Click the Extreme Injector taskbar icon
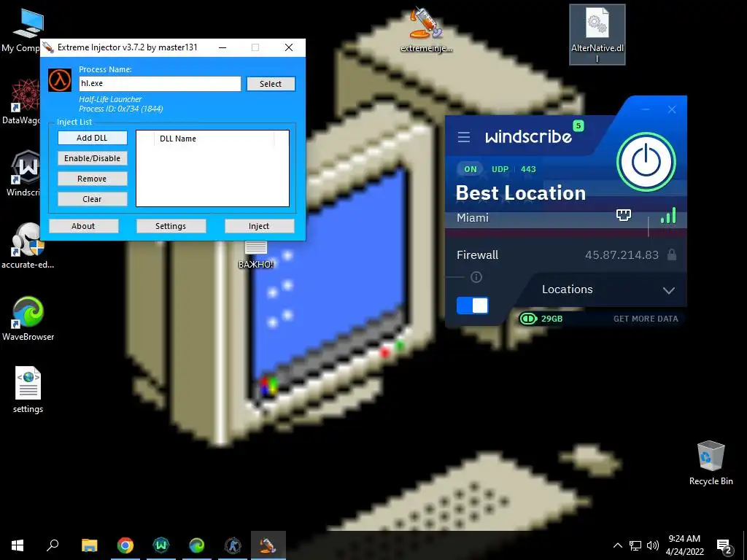Image resolution: width=747 pixels, height=560 pixels. 268,545
